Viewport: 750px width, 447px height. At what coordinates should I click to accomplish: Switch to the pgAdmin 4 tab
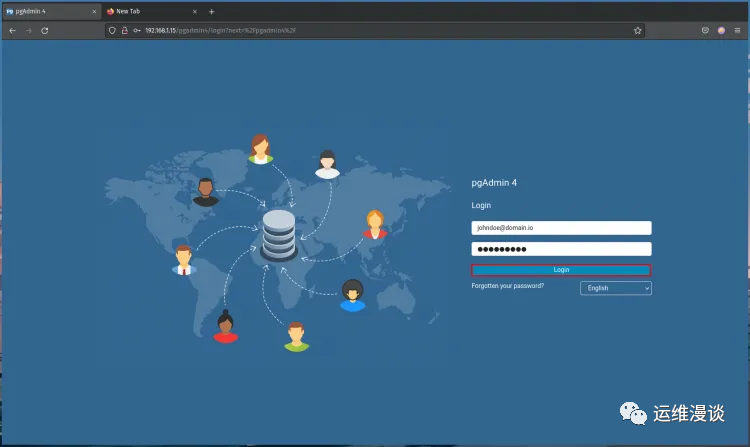tap(52, 11)
